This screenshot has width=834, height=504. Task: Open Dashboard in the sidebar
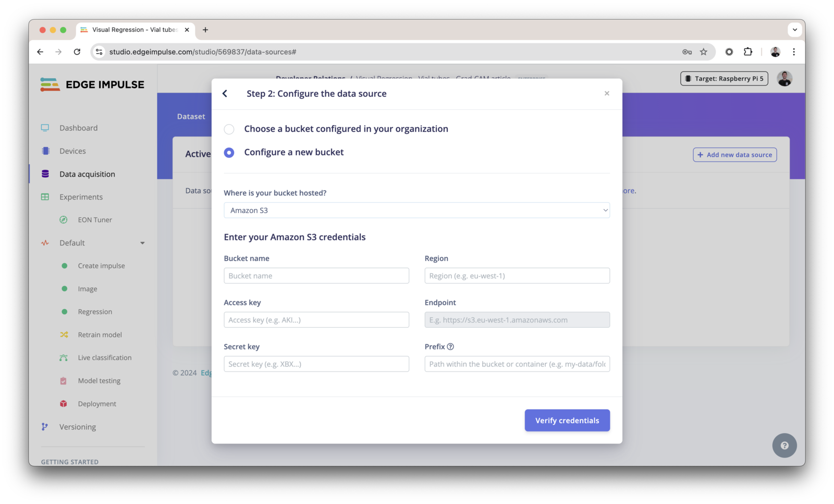pyautogui.click(x=78, y=128)
